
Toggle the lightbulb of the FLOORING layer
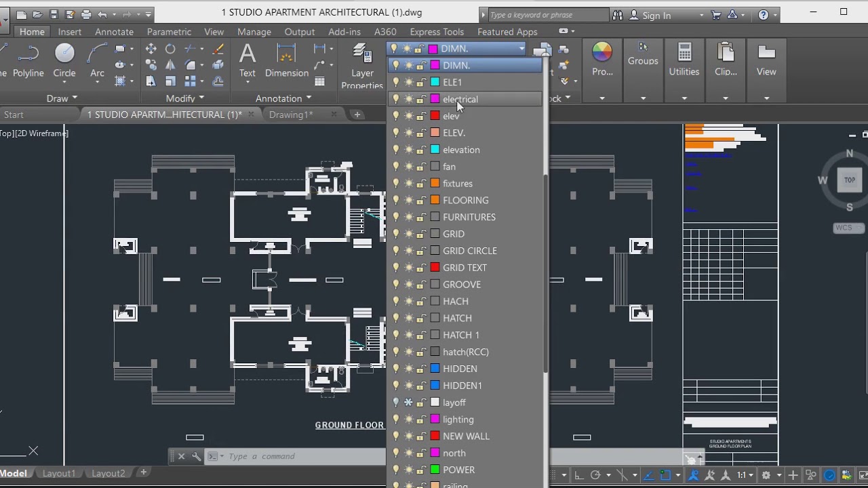coord(396,201)
